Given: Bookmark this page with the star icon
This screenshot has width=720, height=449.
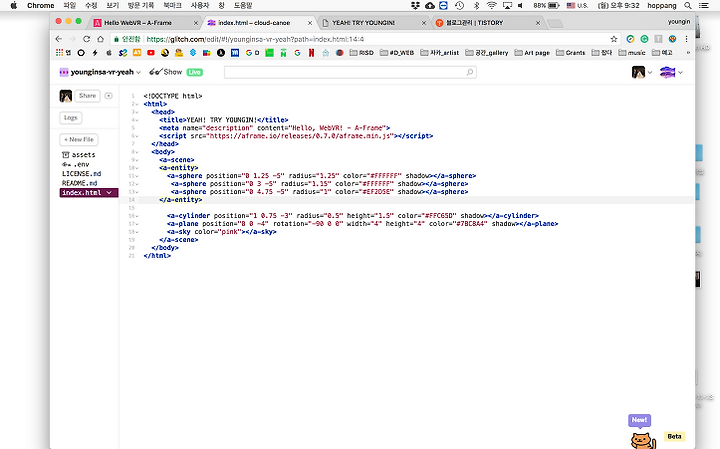Looking at the screenshot, I should [x=613, y=39].
